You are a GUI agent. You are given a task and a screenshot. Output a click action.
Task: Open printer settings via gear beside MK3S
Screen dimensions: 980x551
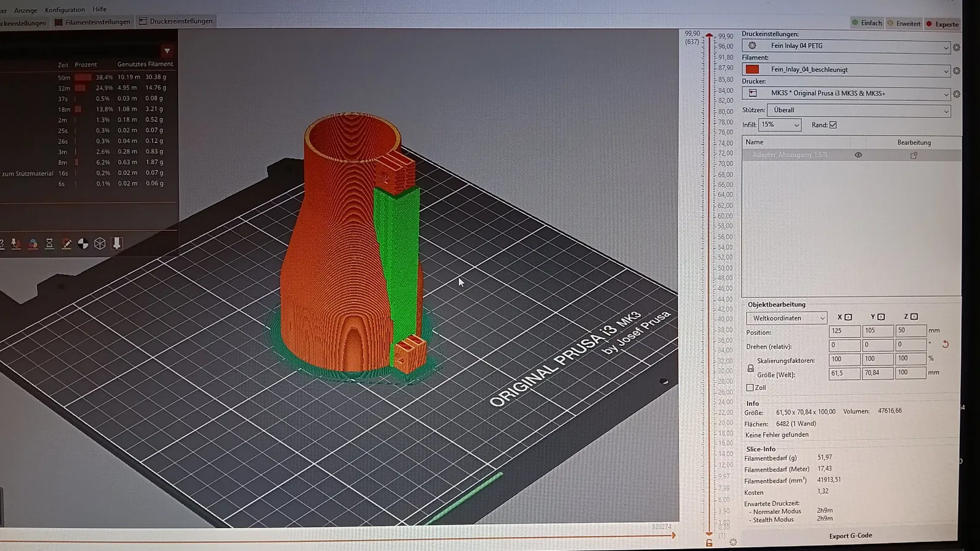[x=956, y=94]
